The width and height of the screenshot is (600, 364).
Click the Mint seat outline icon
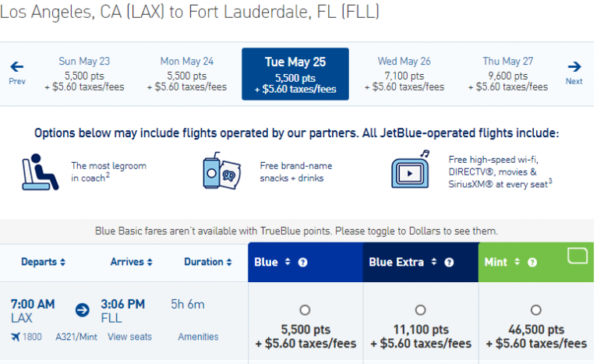[x=577, y=255]
